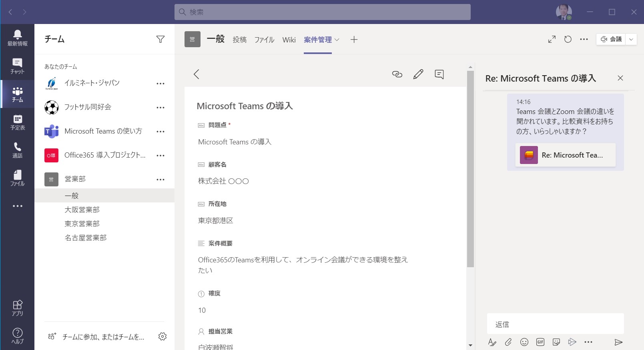
Task: Open the Activity (最新情報) bell icon
Action: (x=17, y=38)
